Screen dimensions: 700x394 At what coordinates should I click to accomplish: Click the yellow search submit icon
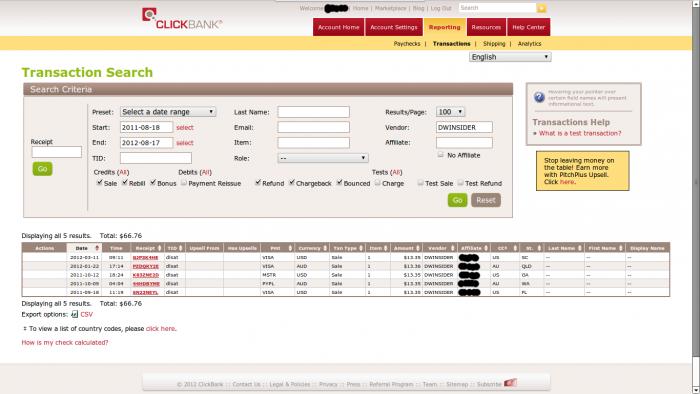point(542,8)
